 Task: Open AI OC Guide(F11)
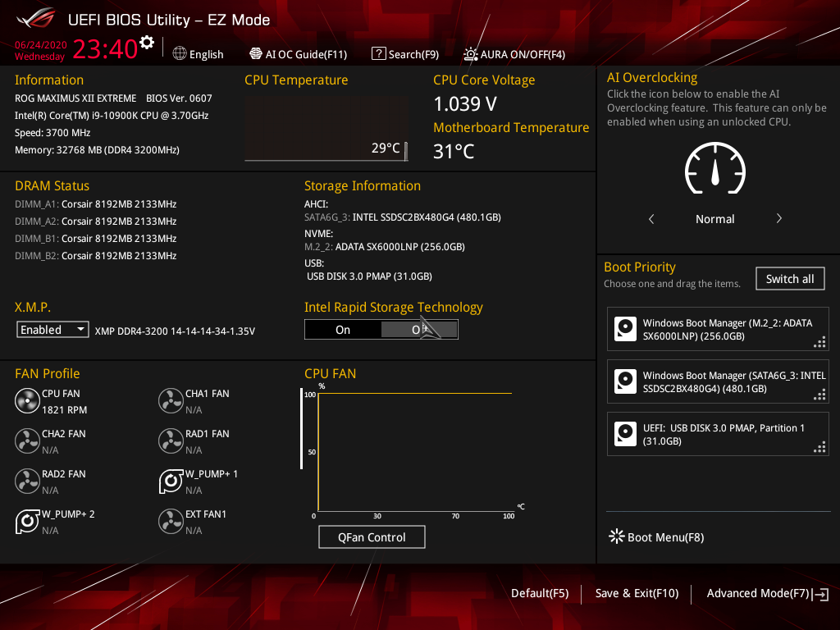tap(299, 54)
